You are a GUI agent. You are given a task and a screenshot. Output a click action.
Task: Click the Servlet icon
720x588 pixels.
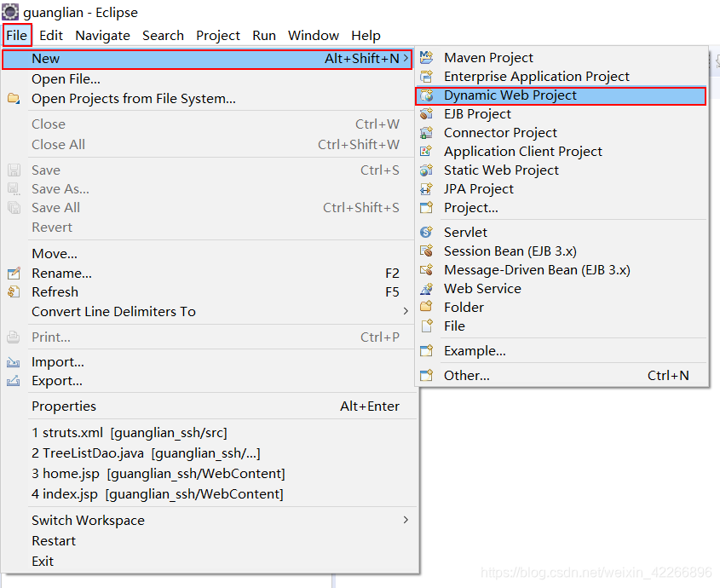(x=426, y=232)
